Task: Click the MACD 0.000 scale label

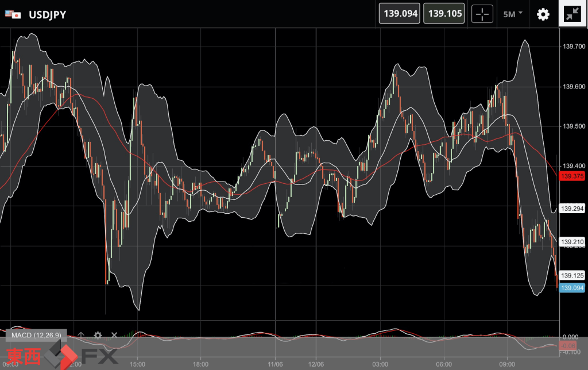Action: (x=570, y=337)
